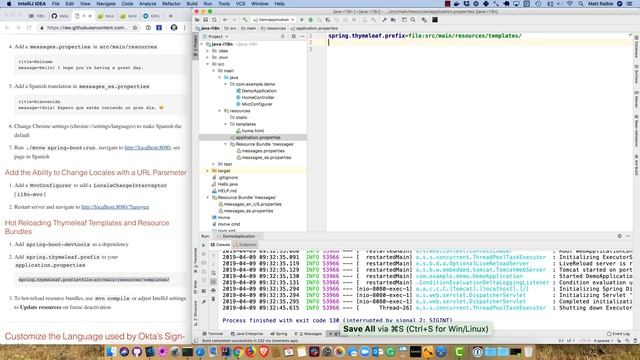Click application.properties breadcrumb
This screenshot has width=640, height=360.
point(314,28)
